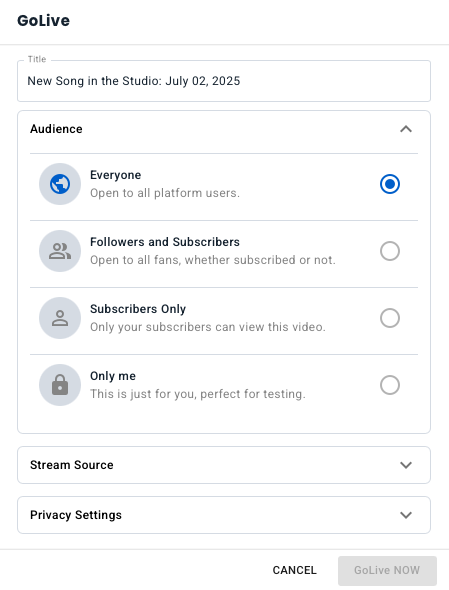Select the Everyone radio button
The height and width of the screenshot is (590, 449).
(390, 184)
